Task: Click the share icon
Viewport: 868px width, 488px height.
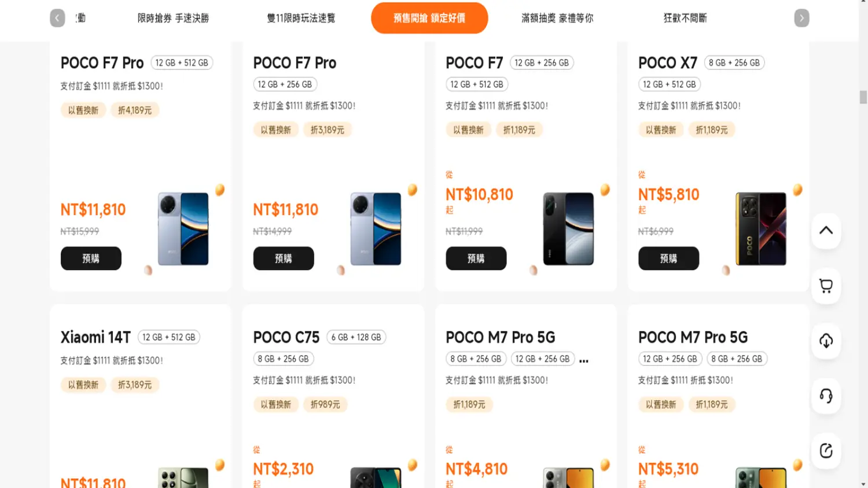Action: pos(826,451)
